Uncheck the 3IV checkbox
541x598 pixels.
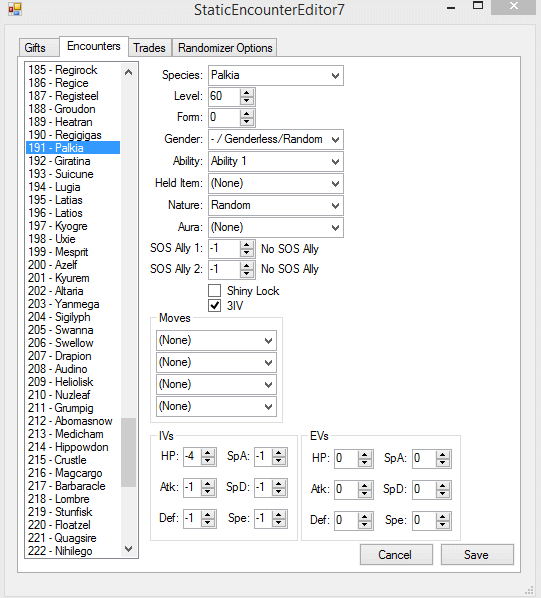tap(215, 305)
